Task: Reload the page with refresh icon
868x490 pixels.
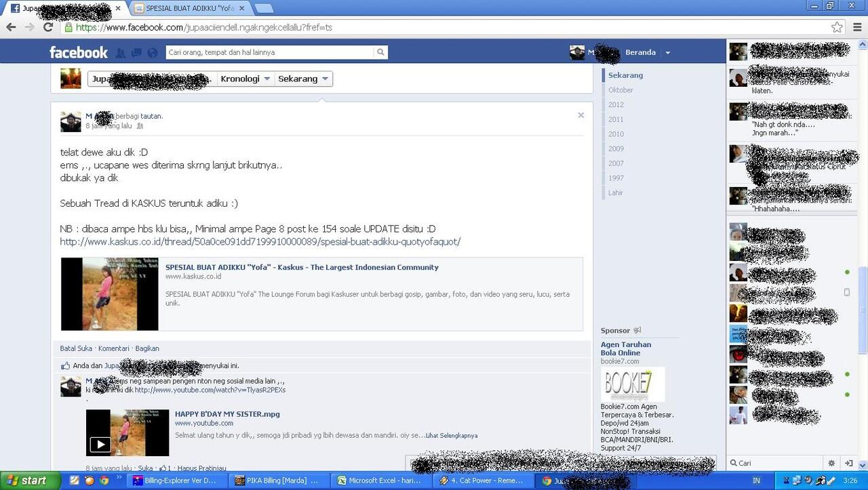Action: click(47, 27)
